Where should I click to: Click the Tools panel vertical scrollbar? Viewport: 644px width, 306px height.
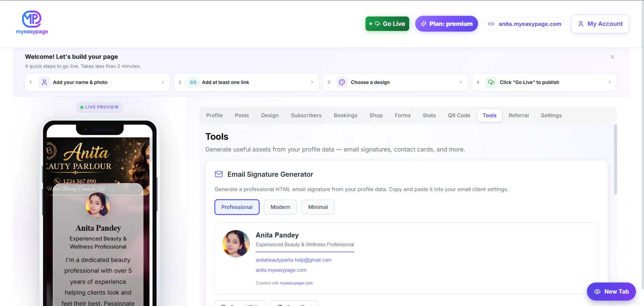615,160
